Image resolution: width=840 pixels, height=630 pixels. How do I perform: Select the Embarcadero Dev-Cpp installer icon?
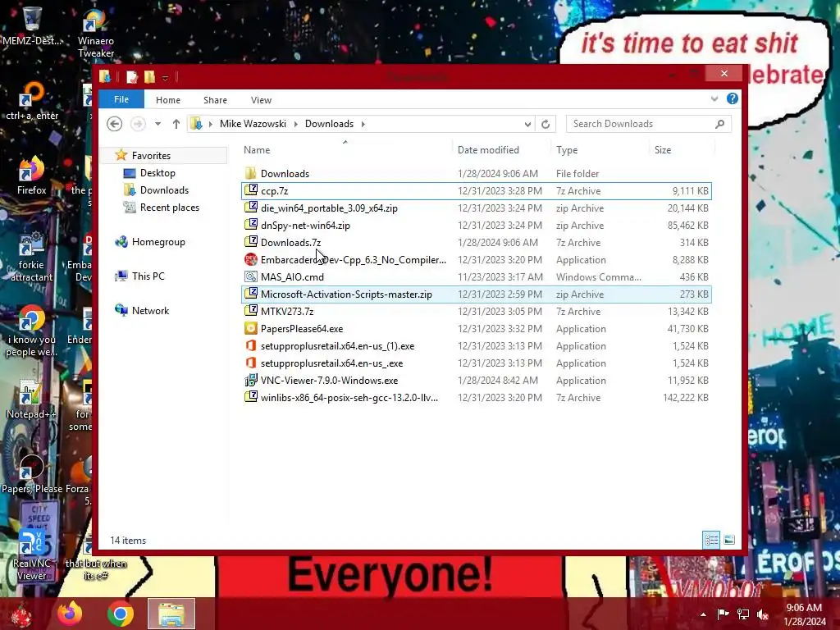click(x=250, y=259)
